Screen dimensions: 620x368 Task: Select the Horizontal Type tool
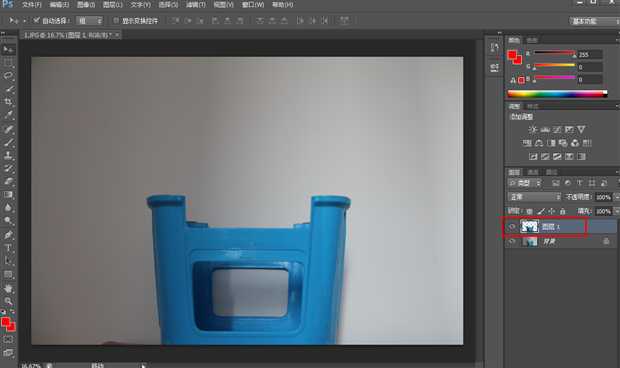click(x=8, y=248)
